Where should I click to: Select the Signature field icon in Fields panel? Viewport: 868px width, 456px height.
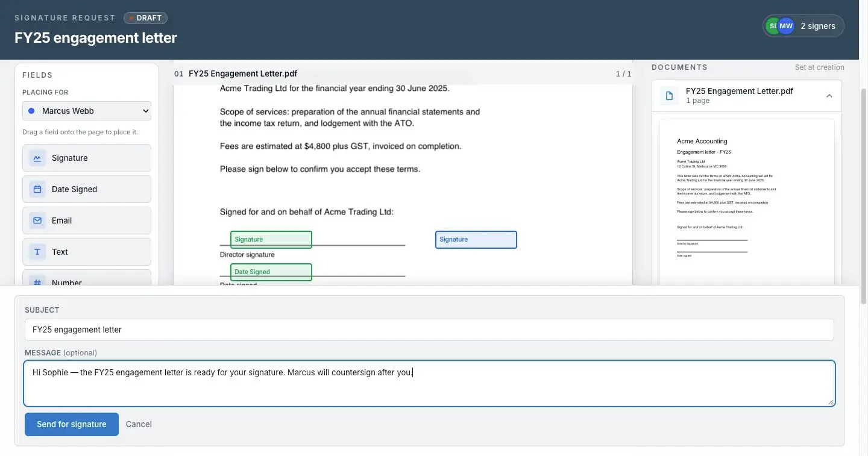(x=37, y=158)
